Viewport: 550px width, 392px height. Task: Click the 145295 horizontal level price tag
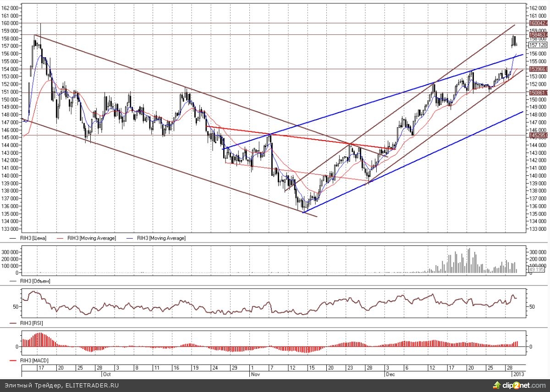pos(537,136)
